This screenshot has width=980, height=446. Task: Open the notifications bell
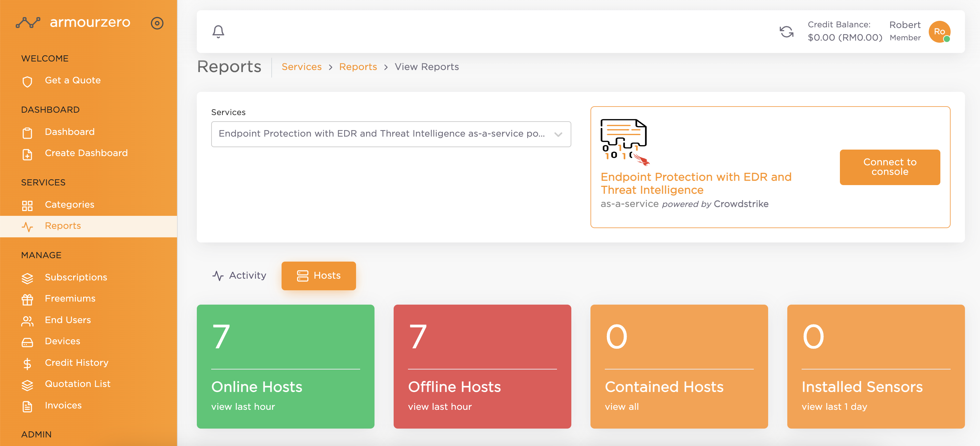[218, 31]
